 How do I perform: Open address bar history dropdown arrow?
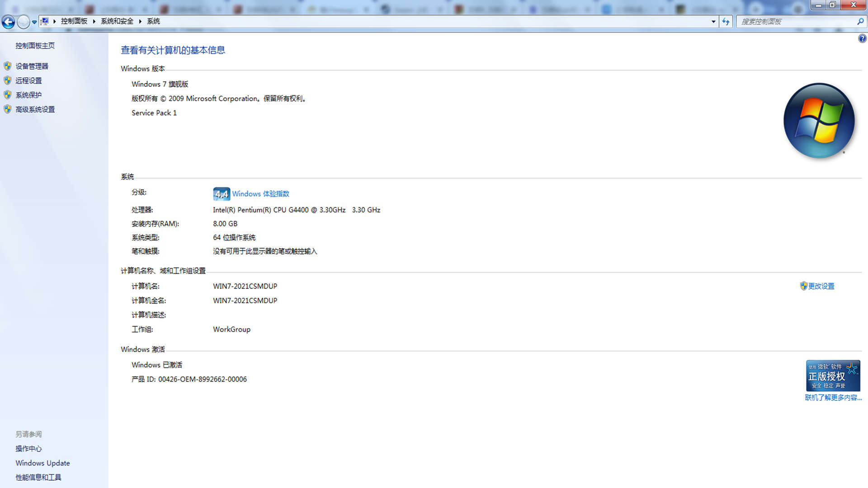[x=713, y=21]
